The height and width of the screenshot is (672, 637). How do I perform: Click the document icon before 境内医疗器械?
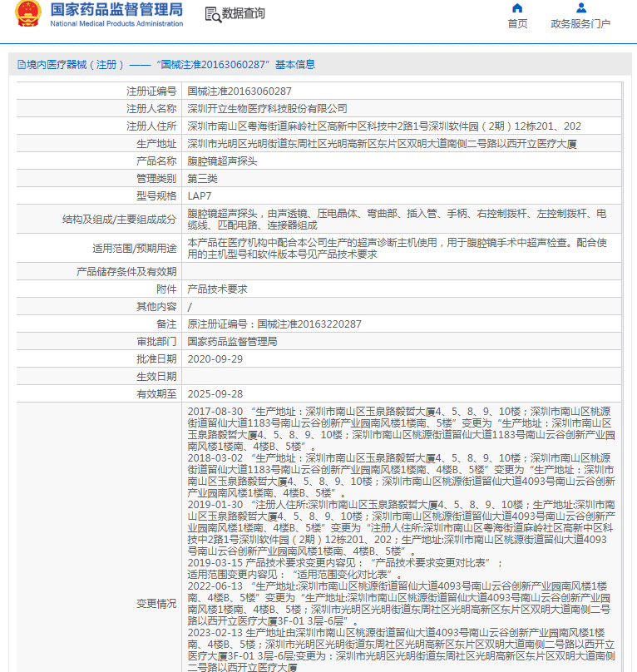[x=21, y=65]
